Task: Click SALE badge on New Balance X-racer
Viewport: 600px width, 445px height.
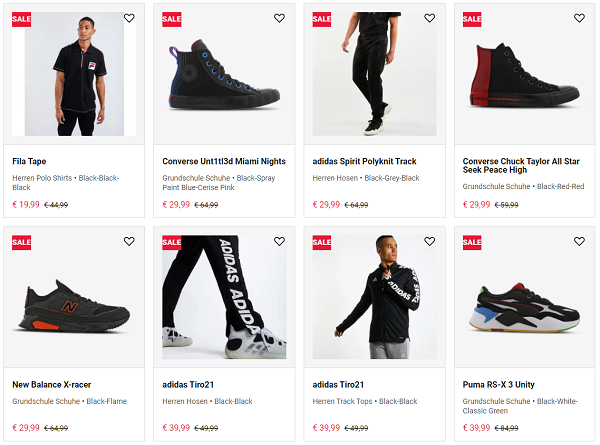Action: pyautogui.click(x=22, y=242)
